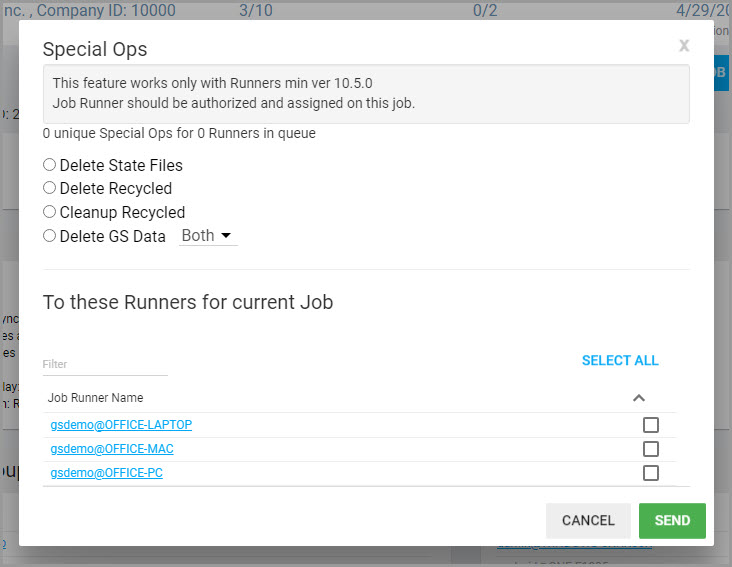
Task: Close the Special Ops dialog with X
Action: coord(684,45)
